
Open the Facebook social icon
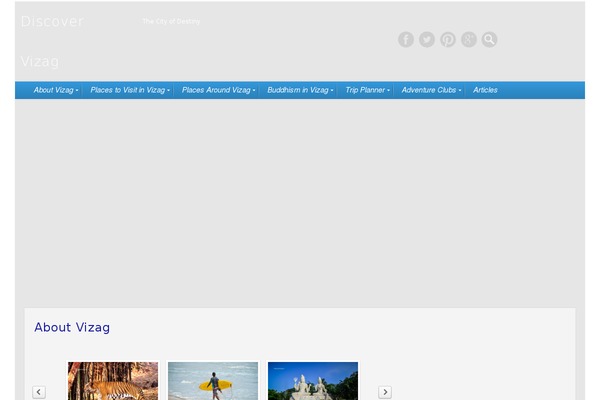click(406, 39)
